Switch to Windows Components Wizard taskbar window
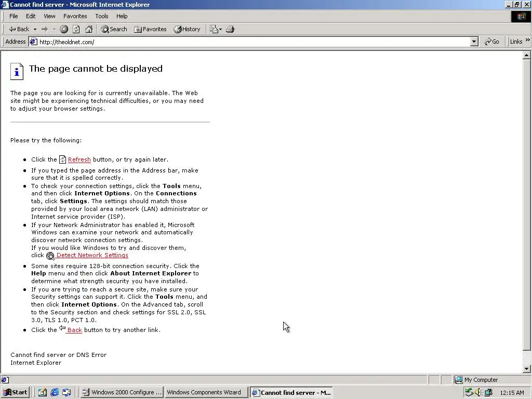532x399 pixels. pyautogui.click(x=206, y=392)
